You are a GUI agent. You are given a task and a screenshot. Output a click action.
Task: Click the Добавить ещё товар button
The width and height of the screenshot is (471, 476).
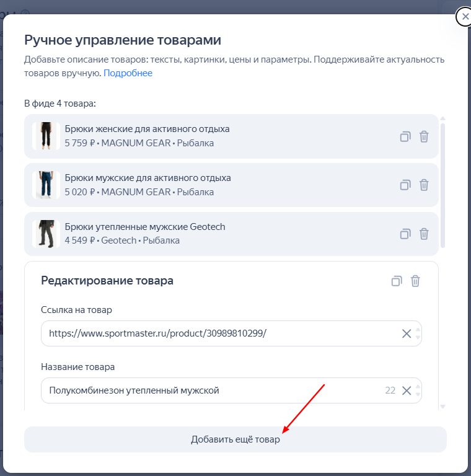click(235, 439)
